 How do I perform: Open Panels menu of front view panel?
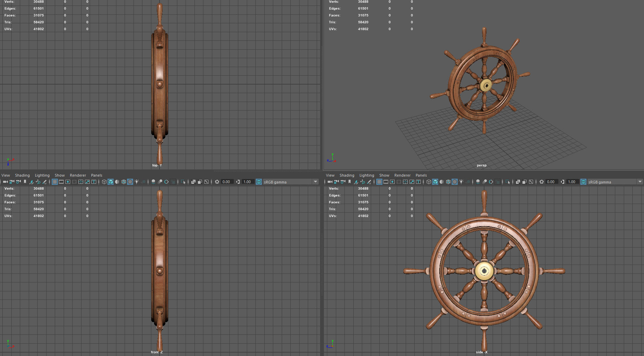97,175
